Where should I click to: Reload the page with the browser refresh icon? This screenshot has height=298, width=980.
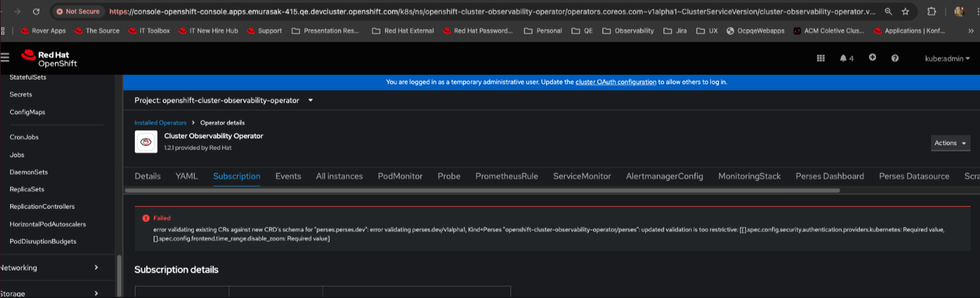tap(36, 11)
